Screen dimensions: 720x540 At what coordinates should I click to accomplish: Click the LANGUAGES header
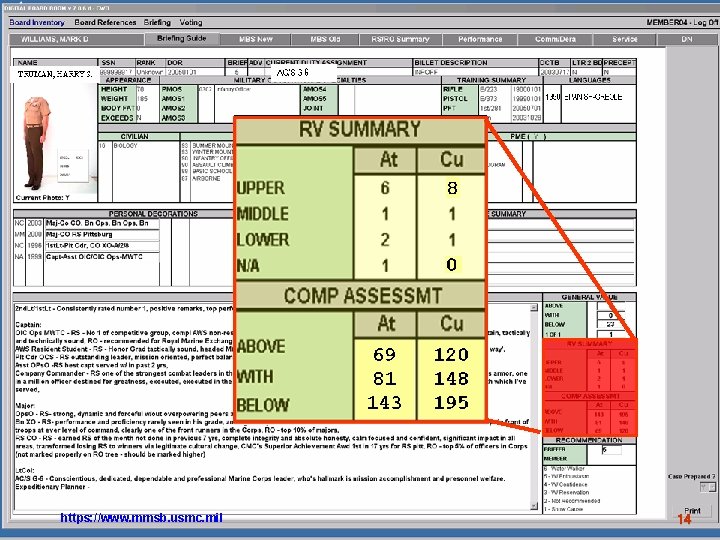tap(590, 80)
